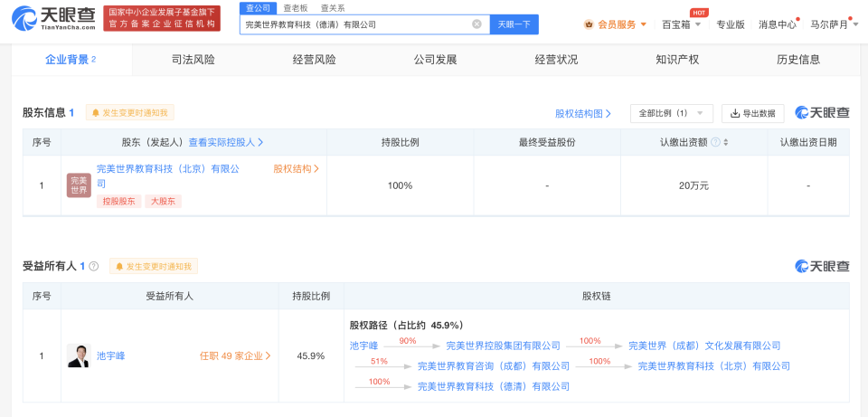Click the export data download icon

(x=735, y=114)
